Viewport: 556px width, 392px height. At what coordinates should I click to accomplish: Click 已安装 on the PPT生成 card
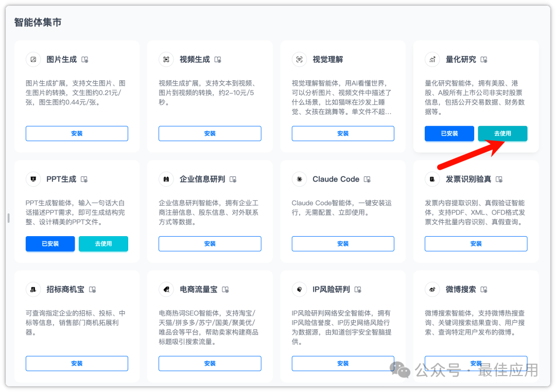point(50,244)
